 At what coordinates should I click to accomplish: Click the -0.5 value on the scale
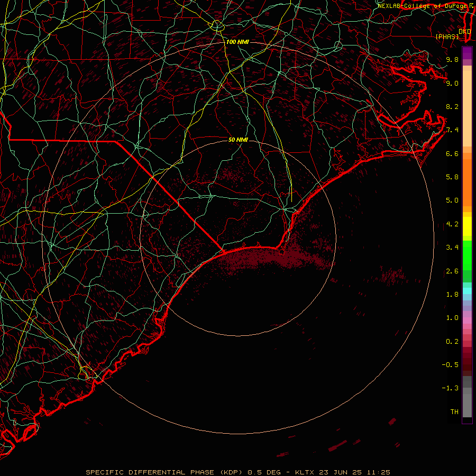coord(450,364)
